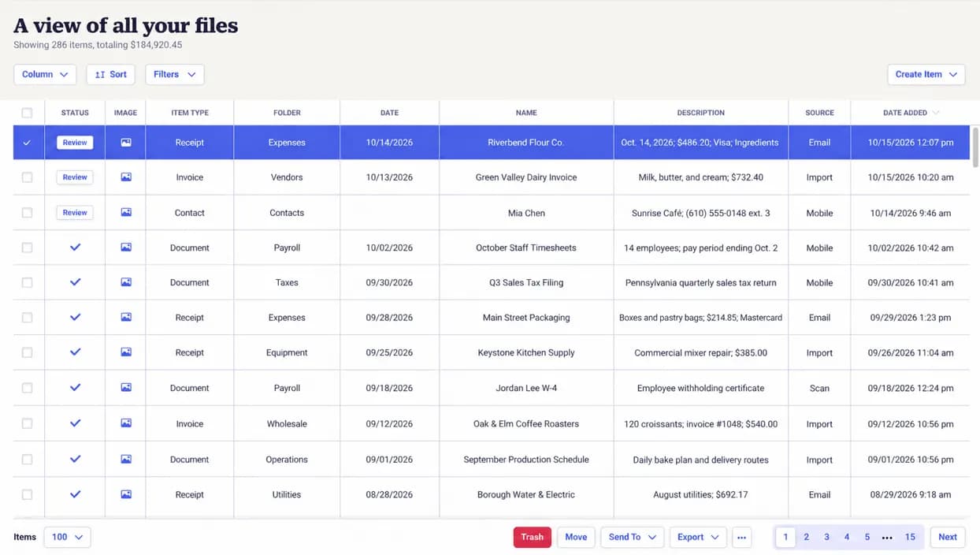The width and height of the screenshot is (980, 555).
Task: Click the Folder column header
Action: point(287,113)
